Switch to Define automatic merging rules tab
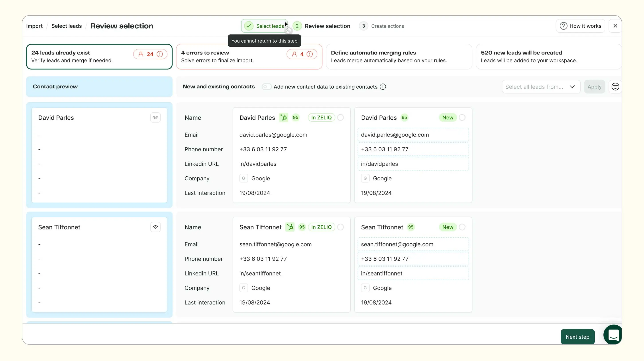The width and height of the screenshot is (644, 361). pos(399,57)
